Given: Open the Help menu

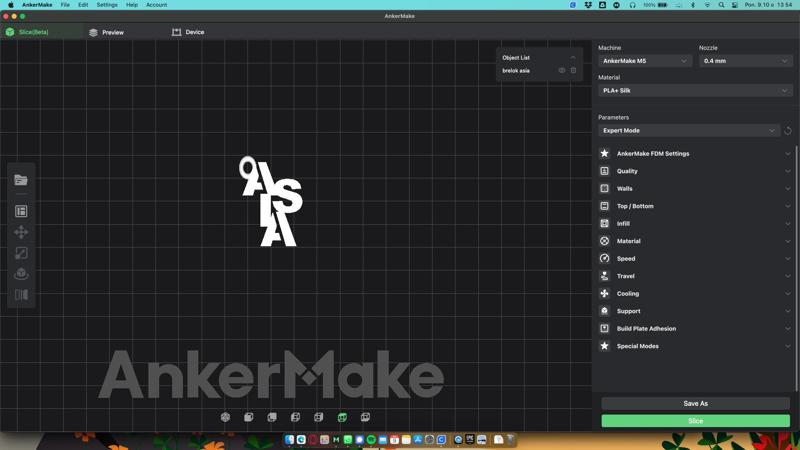Looking at the screenshot, I should 132,5.
